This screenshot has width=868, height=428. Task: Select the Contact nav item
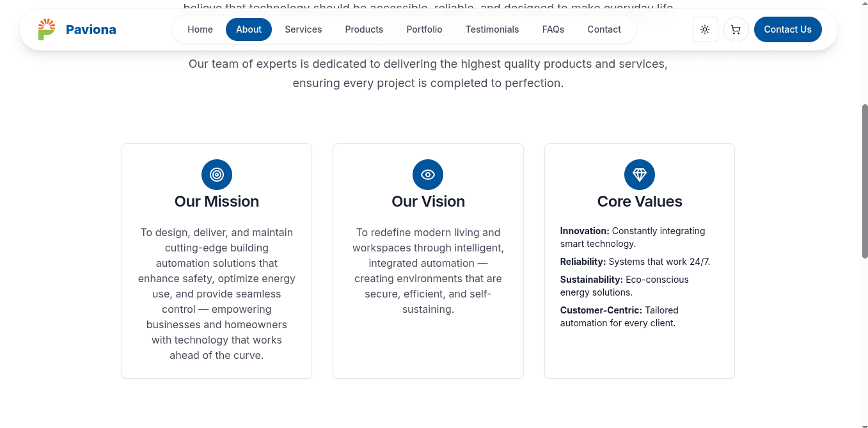coord(604,29)
